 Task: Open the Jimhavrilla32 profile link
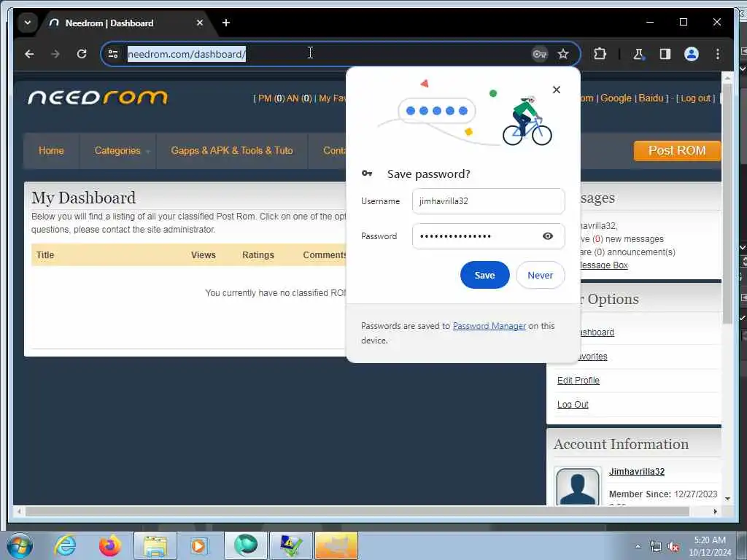click(636, 472)
